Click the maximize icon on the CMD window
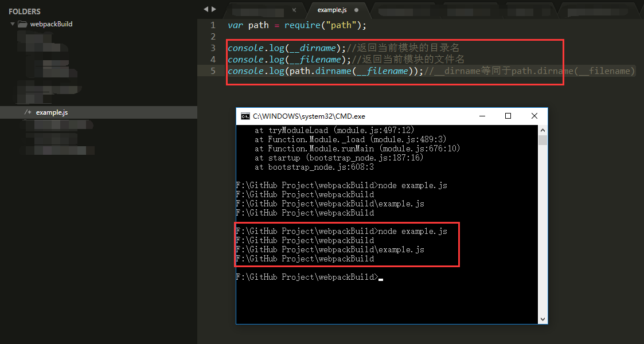This screenshot has width=644, height=344. (x=508, y=116)
